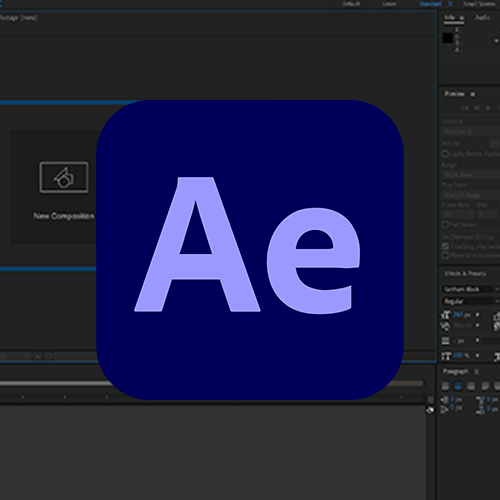Image resolution: width=500 pixels, height=500 pixels.
Task: Click the play button in Preview panel
Action: click(x=488, y=108)
